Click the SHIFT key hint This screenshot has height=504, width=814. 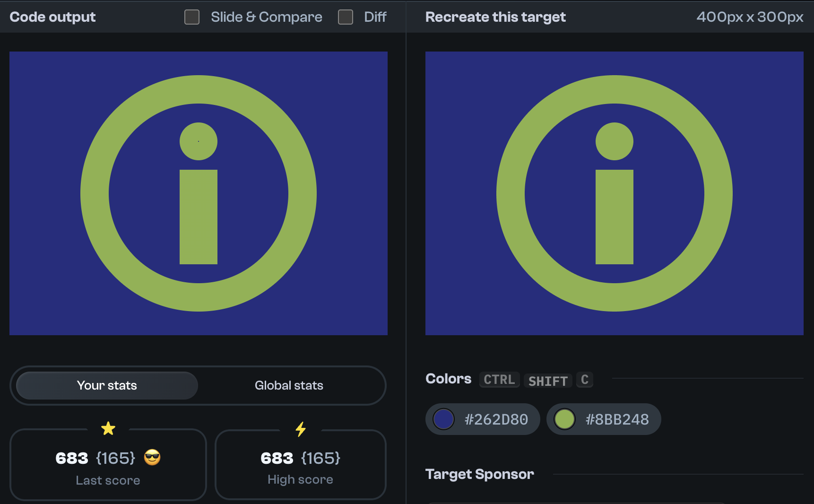(548, 381)
